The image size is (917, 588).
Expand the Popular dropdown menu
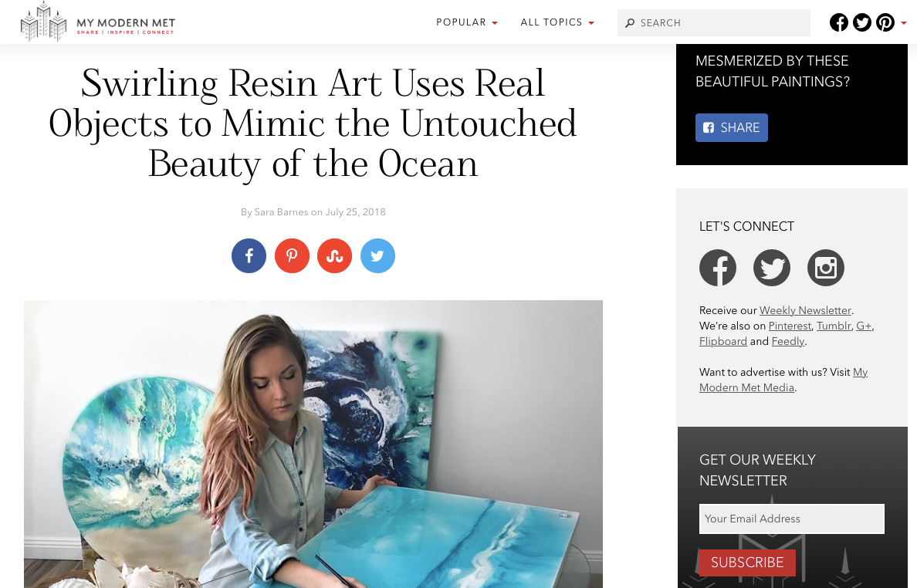click(x=467, y=22)
